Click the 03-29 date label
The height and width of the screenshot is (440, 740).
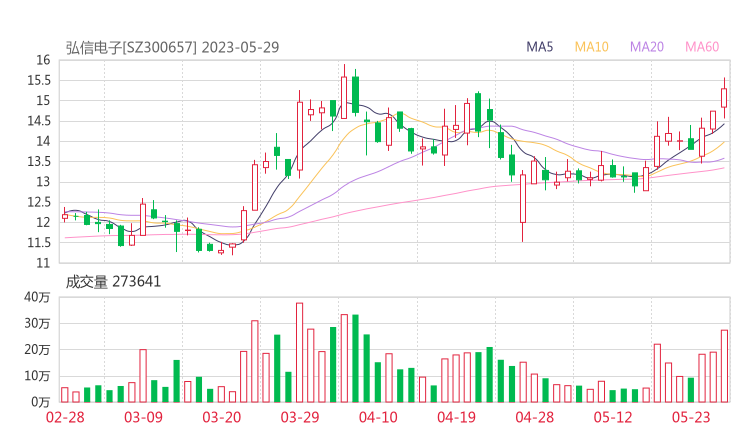coord(300,417)
